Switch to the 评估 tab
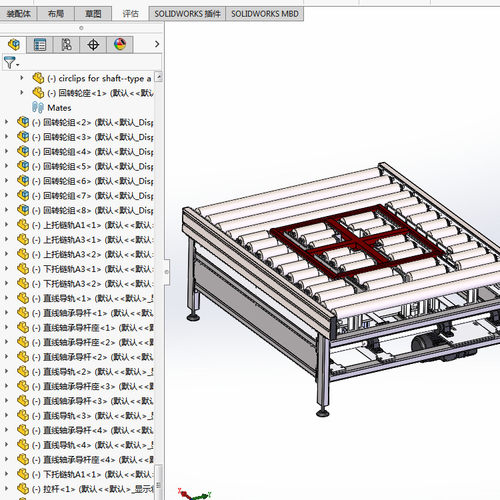Image resolution: width=500 pixels, height=500 pixels. pos(130,14)
